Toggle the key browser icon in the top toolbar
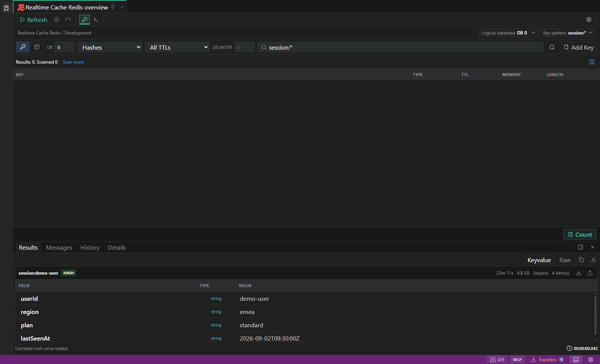Screen dimensions: 600x364 coord(84,20)
